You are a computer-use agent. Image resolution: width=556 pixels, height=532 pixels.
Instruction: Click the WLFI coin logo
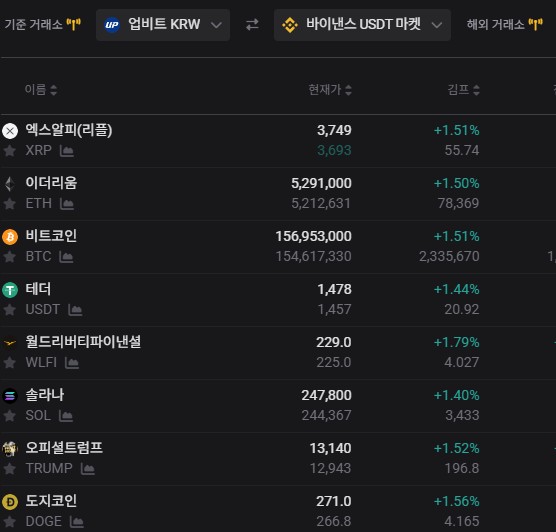pyautogui.click(x=10, y=343)
